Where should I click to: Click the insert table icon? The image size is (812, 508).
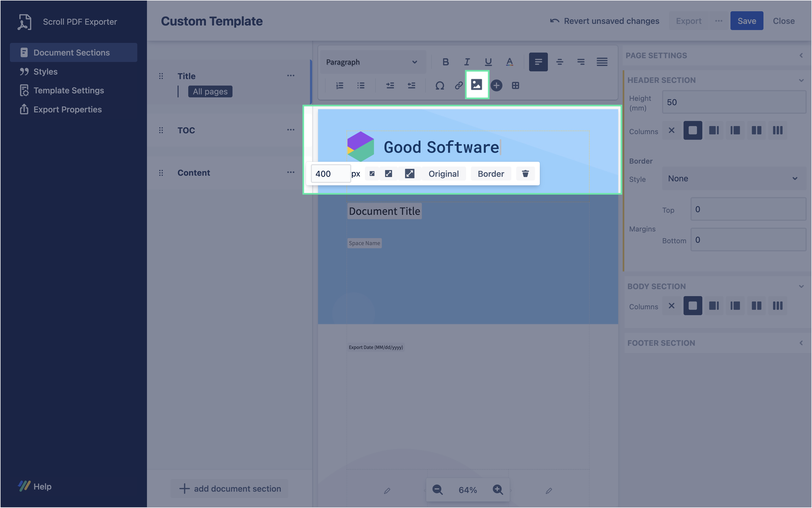point(515,85)
